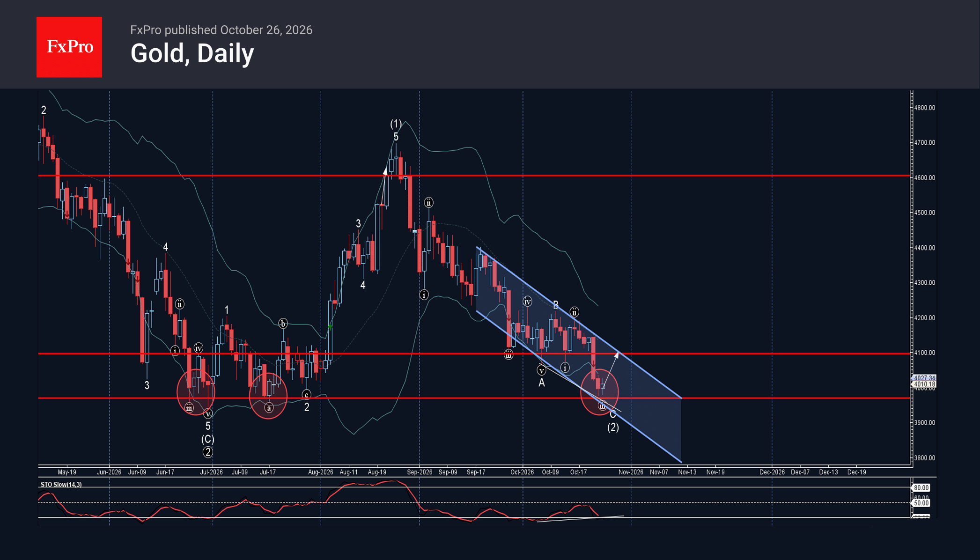Click the Aug-2026 date axis label
This screenshot has height=560, width=980.
321,472
